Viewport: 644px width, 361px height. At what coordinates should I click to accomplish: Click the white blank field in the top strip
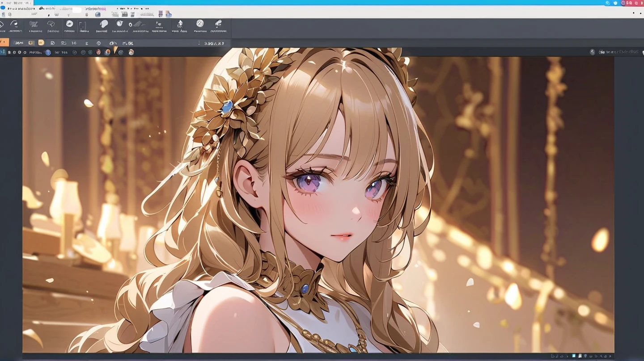77,9
